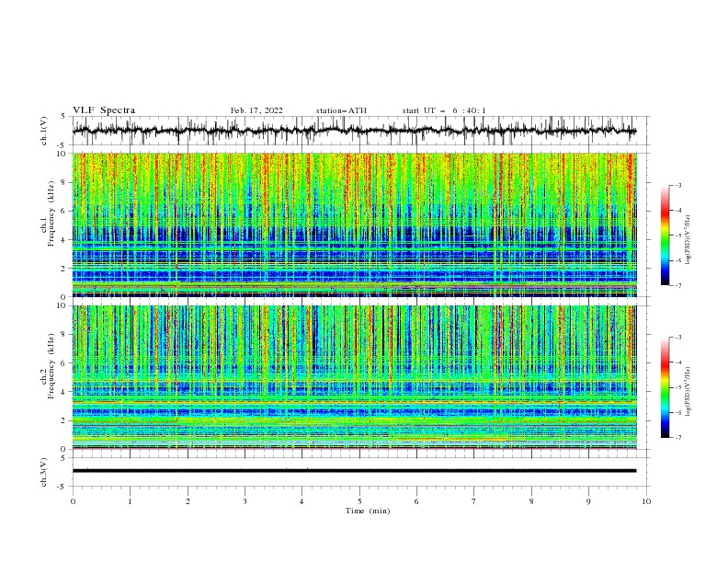Click the "10" kHz tick of ch.2 spectrogram
Image resolution: width=728 pixels, height=563 pixels.
tap(63, 305)
